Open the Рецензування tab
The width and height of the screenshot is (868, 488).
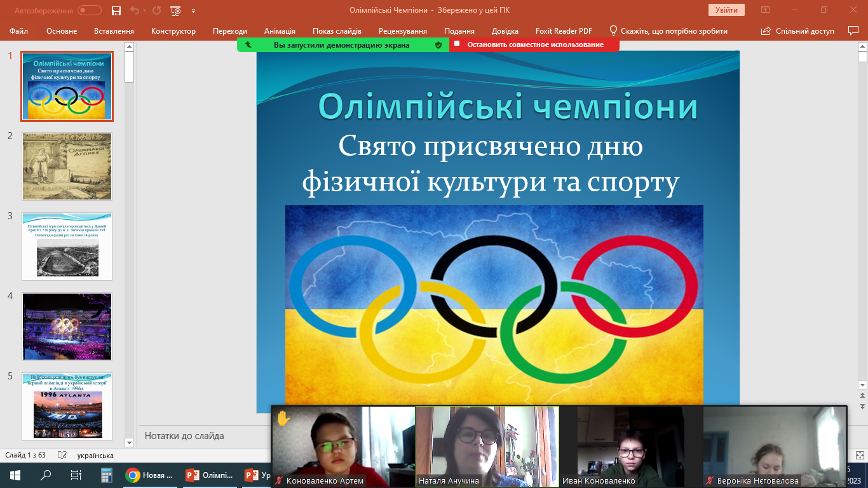click(403, 30)
